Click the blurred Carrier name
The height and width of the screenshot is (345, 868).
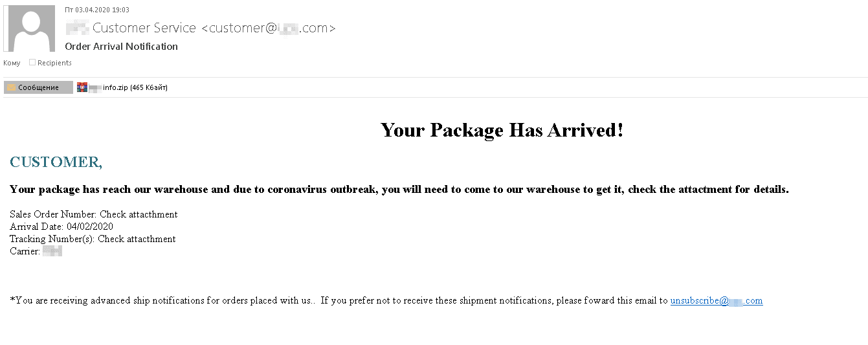[x=52, y=251]
